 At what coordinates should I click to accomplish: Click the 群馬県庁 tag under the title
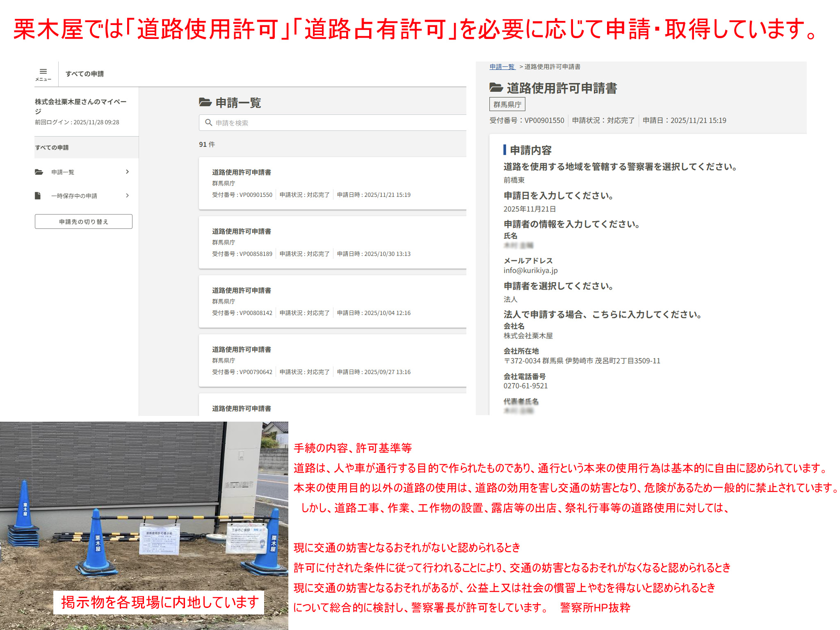(x=507, y=105)
